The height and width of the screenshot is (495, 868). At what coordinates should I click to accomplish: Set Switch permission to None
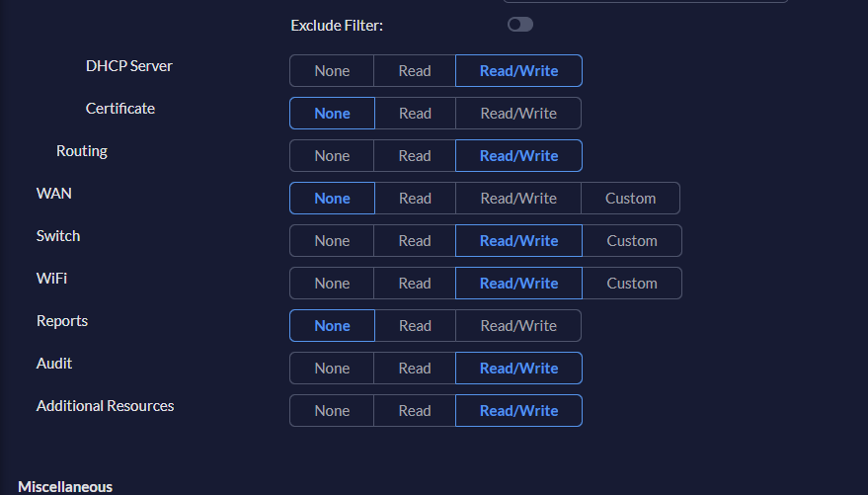(332, 241)
